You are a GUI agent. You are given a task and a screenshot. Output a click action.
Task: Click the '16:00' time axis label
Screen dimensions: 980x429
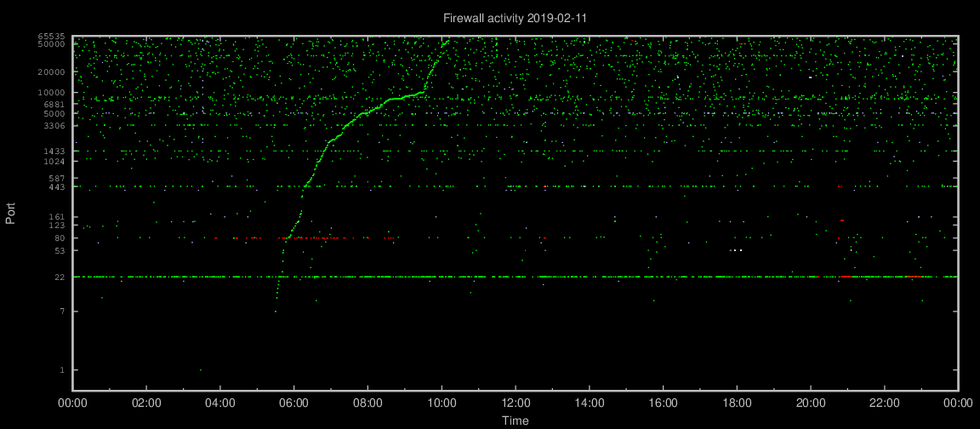[663, 404]
